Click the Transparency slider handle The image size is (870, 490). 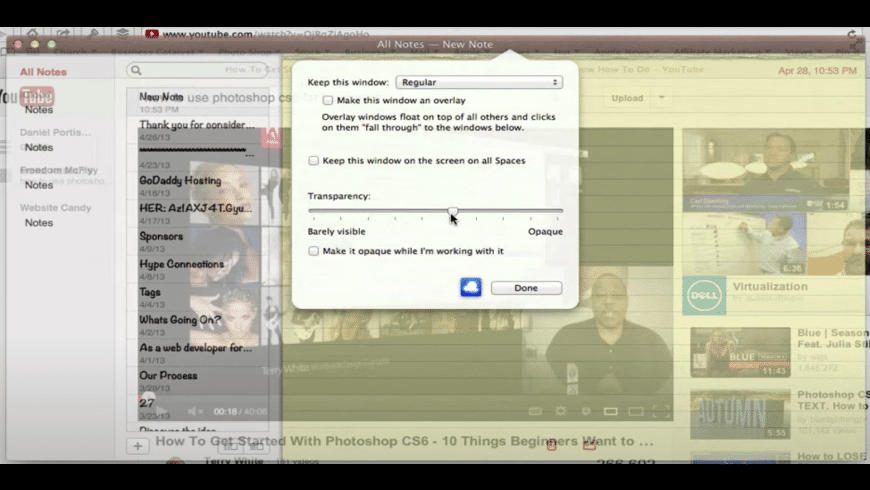[453, 211]
